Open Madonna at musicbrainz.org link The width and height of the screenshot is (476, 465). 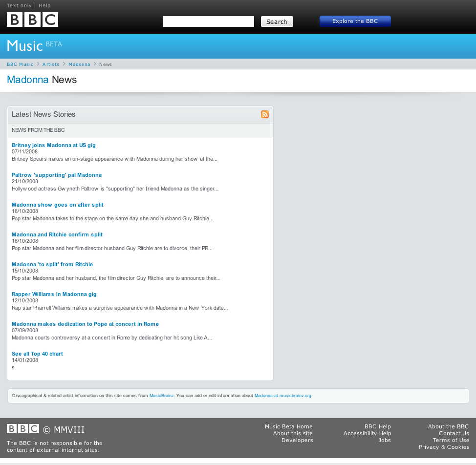pyautogui.click(x=283, y=396)
